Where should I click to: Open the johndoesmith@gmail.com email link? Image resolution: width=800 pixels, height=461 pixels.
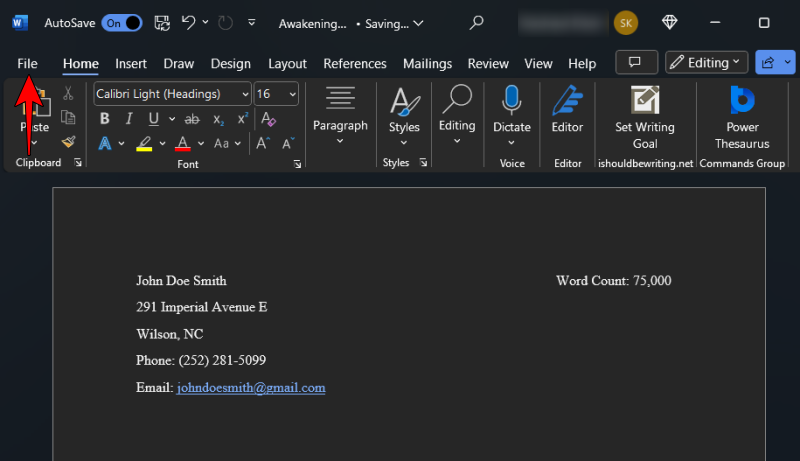(251, 388)
